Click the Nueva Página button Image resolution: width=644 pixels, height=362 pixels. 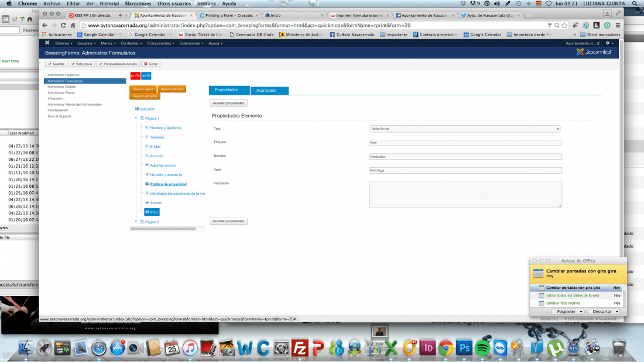(143, 89)
